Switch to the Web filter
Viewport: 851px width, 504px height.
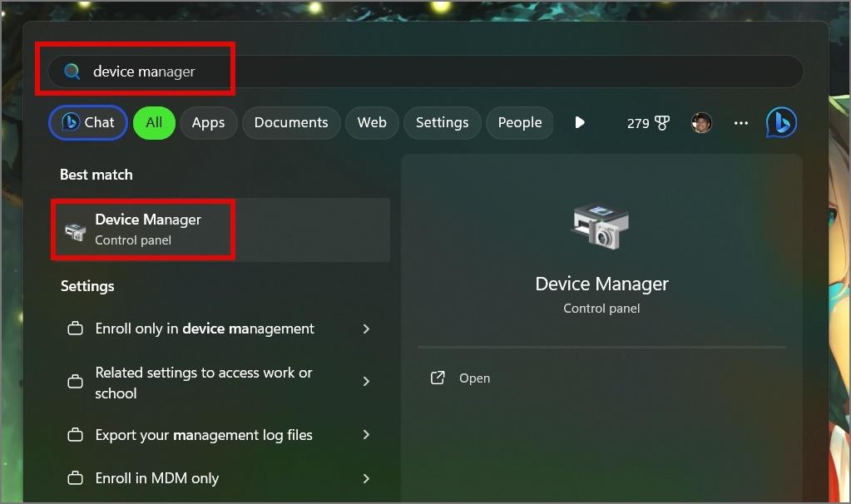[x=373, y=122]
